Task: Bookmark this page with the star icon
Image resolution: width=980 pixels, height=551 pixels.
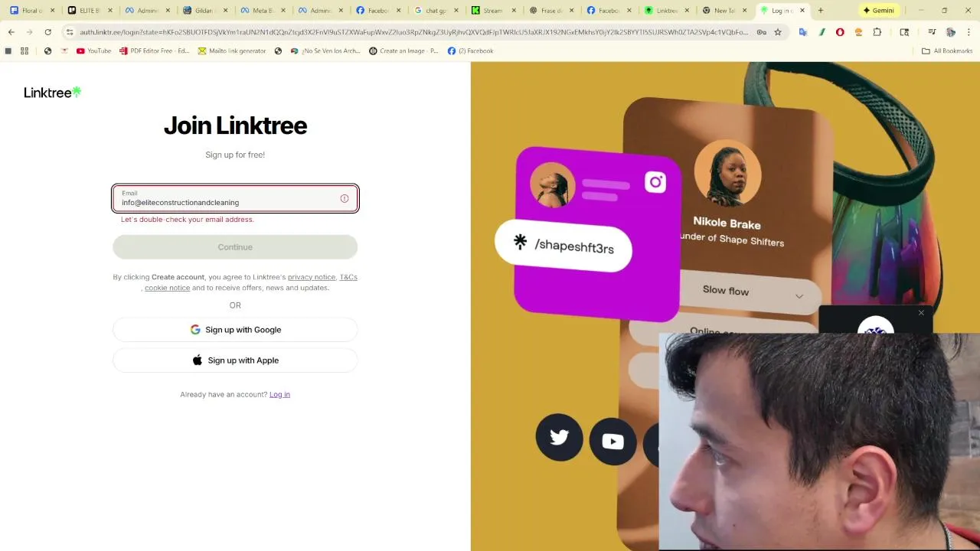Action: pyautogui.click(x=778, y=32)
